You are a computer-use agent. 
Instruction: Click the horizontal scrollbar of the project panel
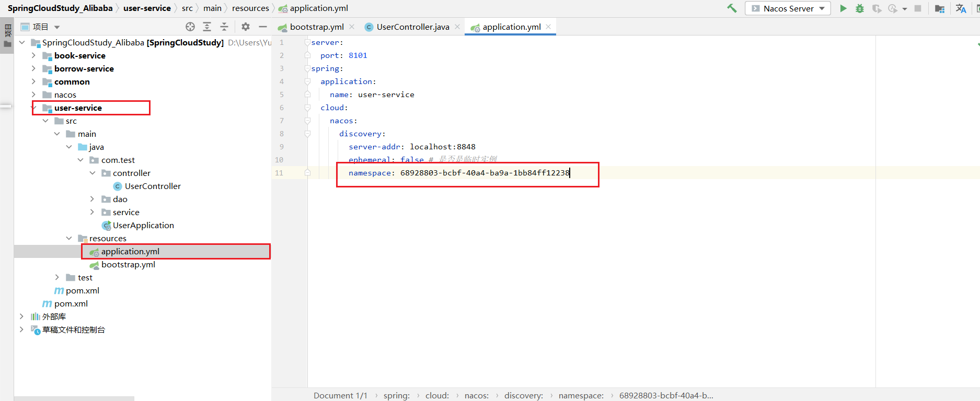74,398
